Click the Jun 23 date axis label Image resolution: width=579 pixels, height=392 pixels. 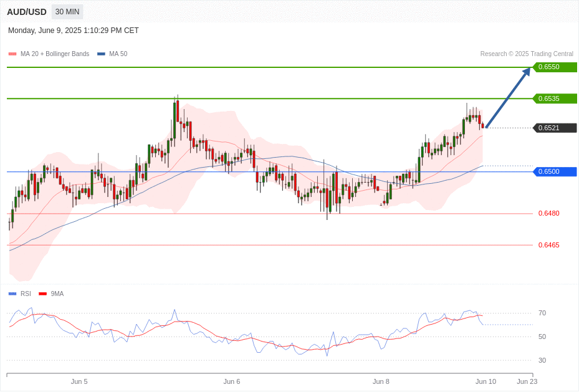(527, 381)
